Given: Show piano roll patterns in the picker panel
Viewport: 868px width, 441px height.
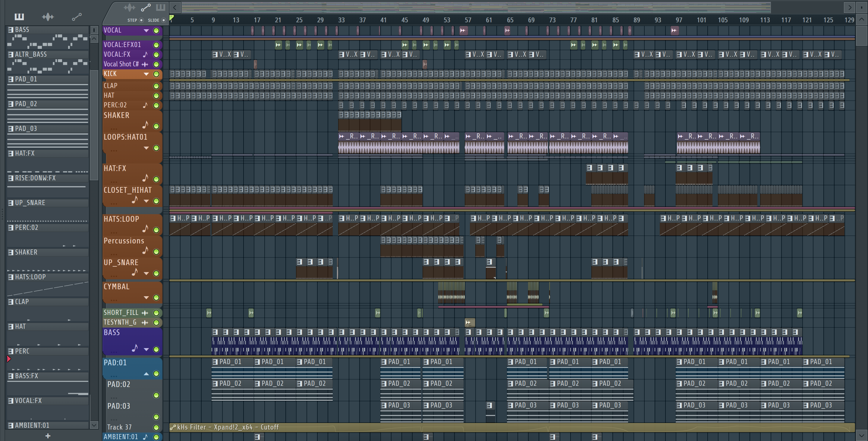Looking at the screenshot, I should pyautogui.click(x=19, y=17).
